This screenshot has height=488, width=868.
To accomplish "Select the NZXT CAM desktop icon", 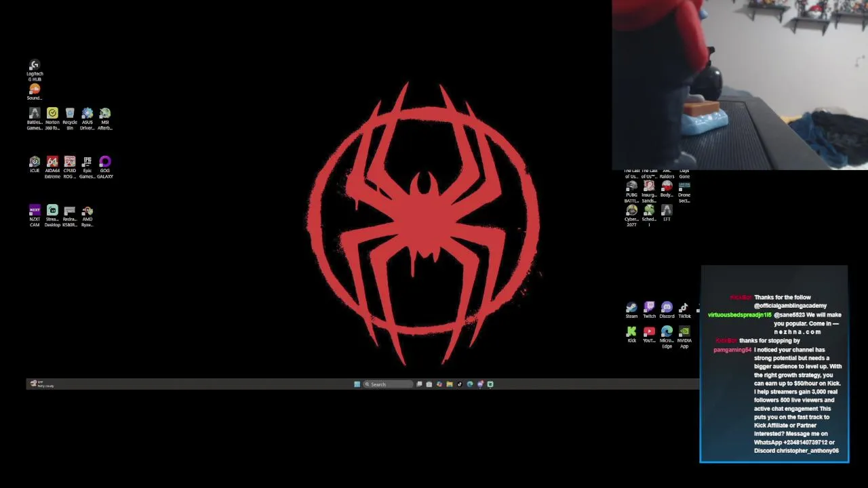I will 35,216.
